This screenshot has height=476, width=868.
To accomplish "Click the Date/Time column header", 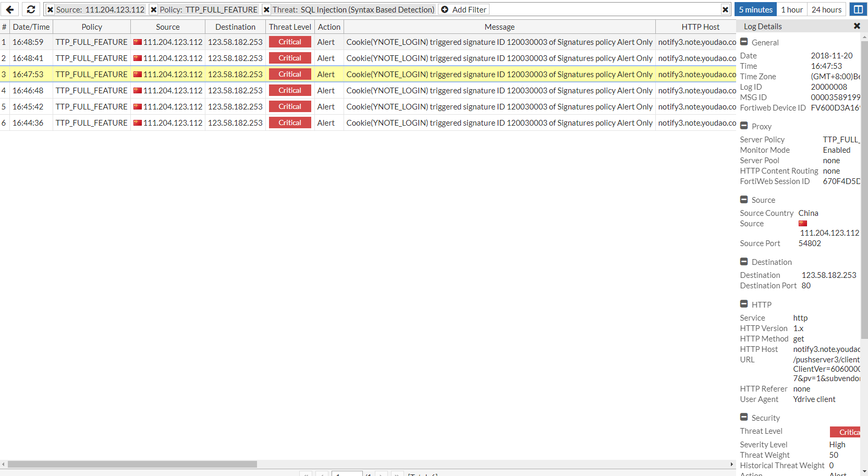I will click(x=31, y=27).
